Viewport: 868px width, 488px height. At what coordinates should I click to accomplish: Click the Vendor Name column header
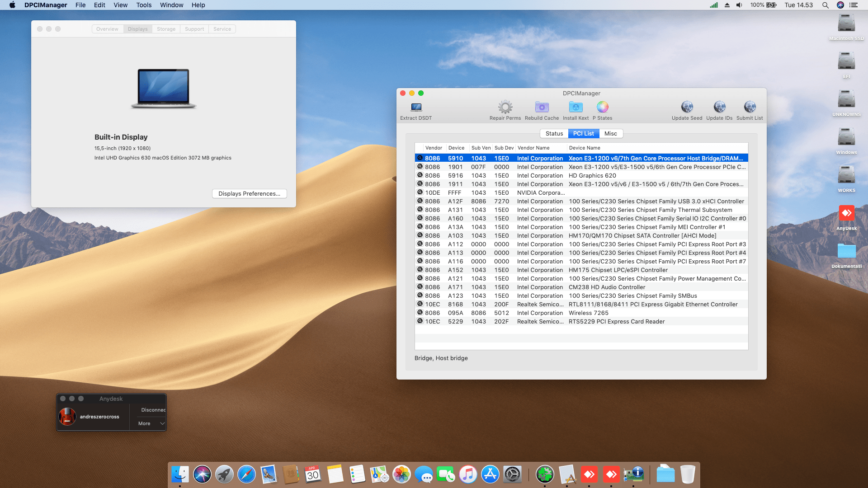[x=542, y=148]
